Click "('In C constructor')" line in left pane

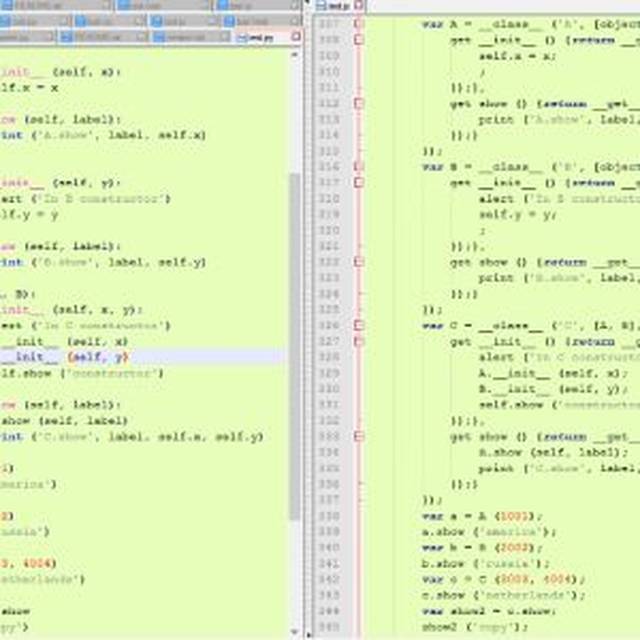[85, 326]
